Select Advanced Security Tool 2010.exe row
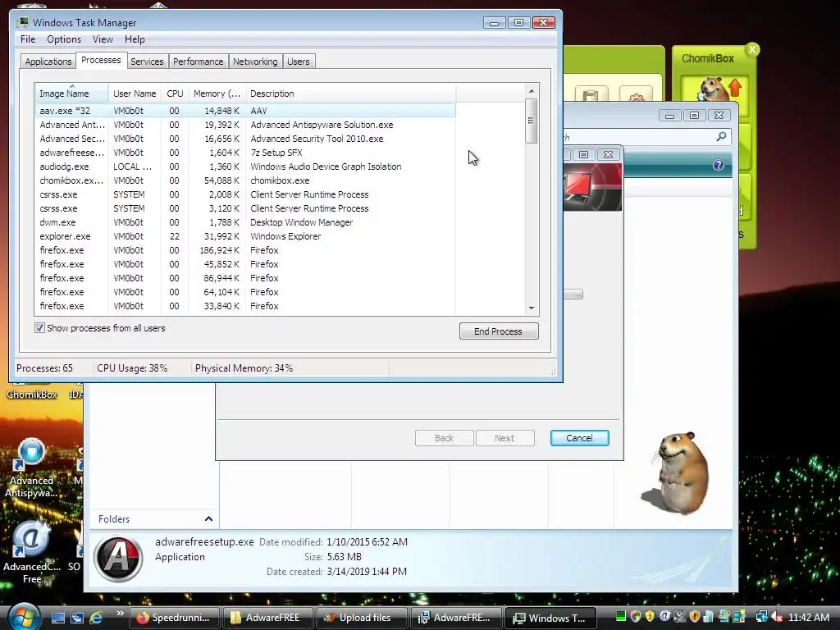Screen dimensions: 840x630 (245, 139)
